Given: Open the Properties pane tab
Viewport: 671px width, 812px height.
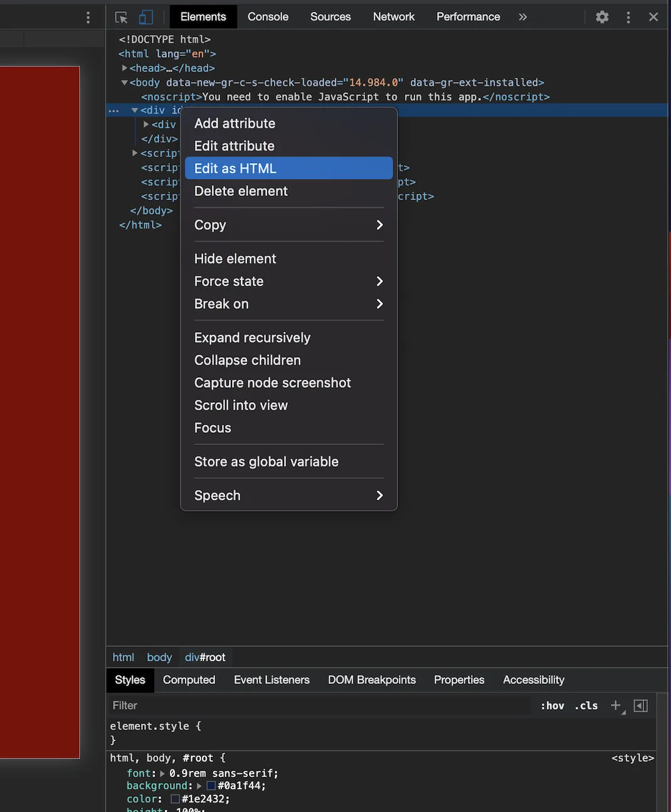Looking at the screenshot, I should tap(459, 680).
